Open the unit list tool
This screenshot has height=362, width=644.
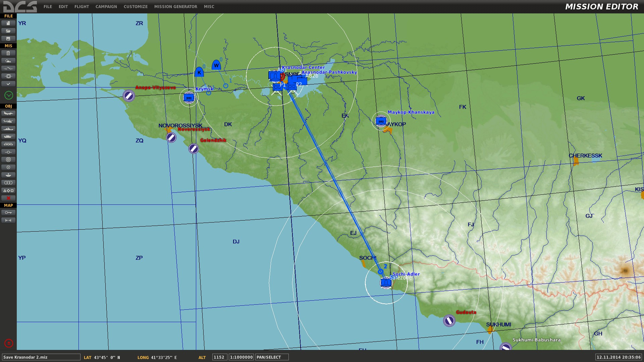(8, 183)
